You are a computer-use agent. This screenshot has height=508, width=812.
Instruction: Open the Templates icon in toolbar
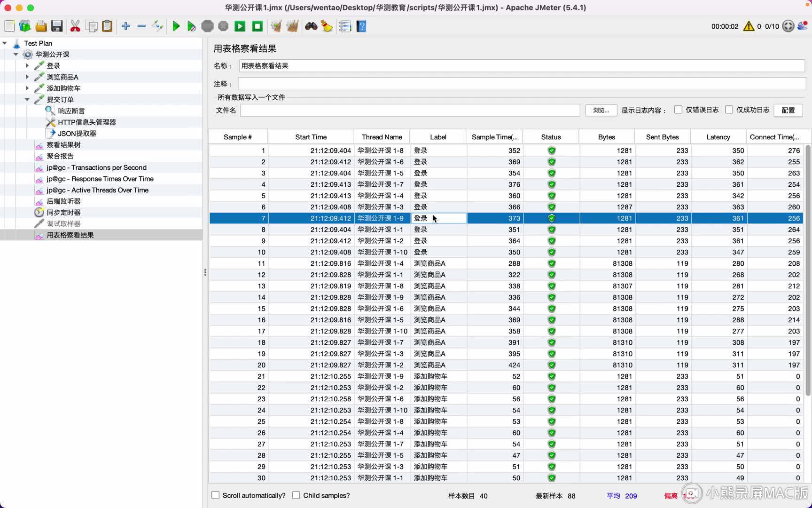(25, 26)
